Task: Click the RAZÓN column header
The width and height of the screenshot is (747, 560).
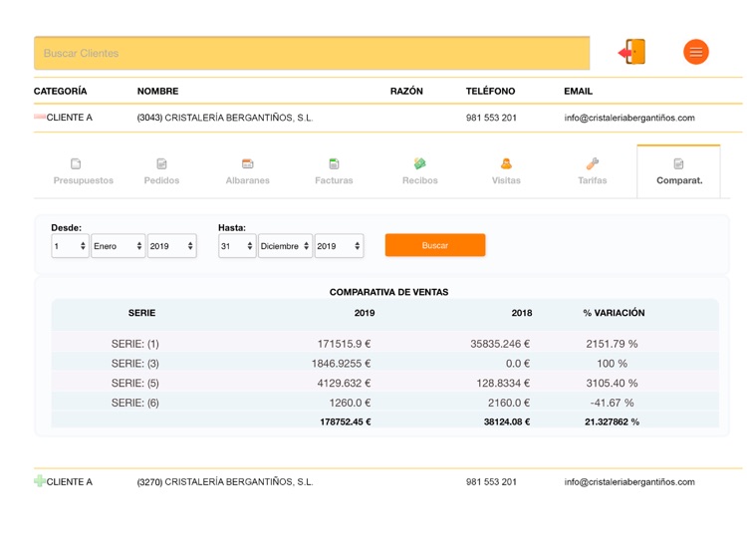Action: 406,91
